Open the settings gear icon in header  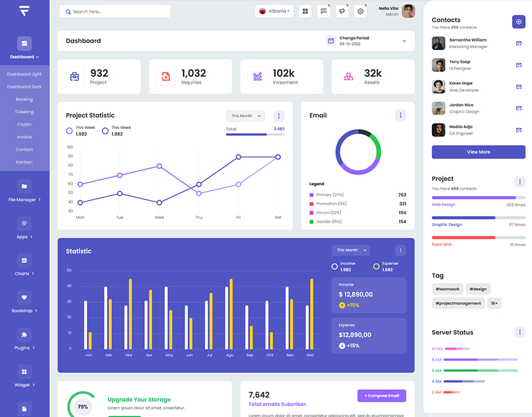pyautogui.click(x=360, y=11)
